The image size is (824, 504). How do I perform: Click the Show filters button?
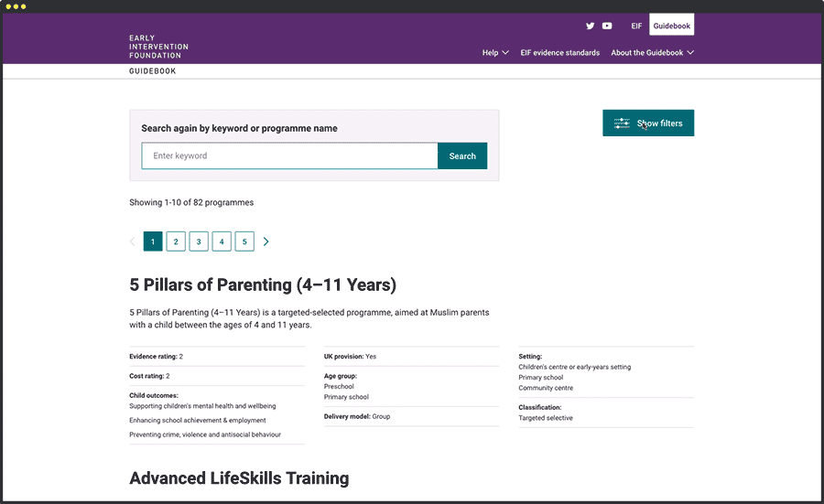[x=648, y=123]
